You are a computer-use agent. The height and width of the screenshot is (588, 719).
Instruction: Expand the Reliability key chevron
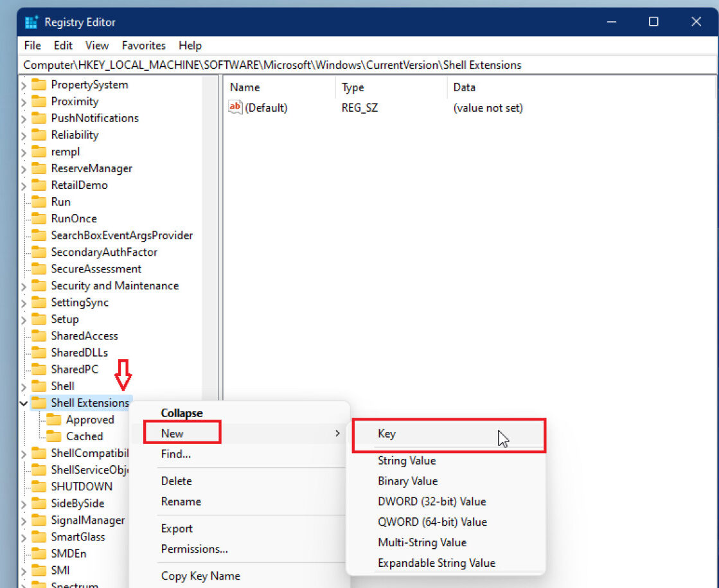(x=24, y=135)
